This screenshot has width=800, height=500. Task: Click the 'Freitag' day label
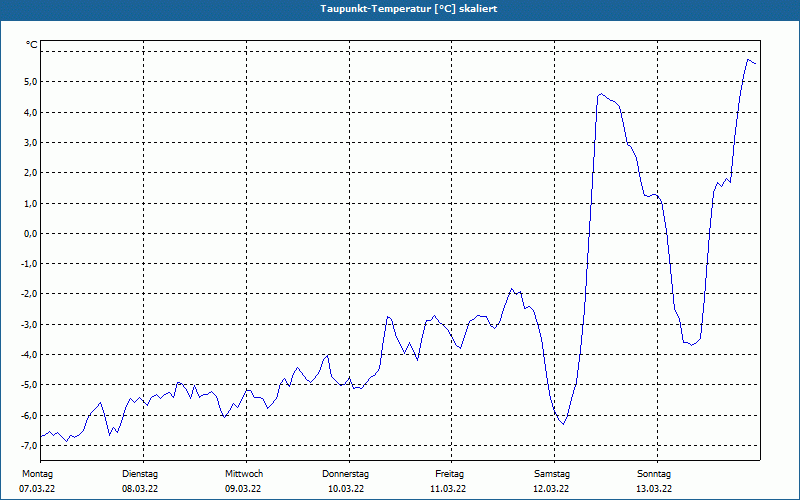449,474
